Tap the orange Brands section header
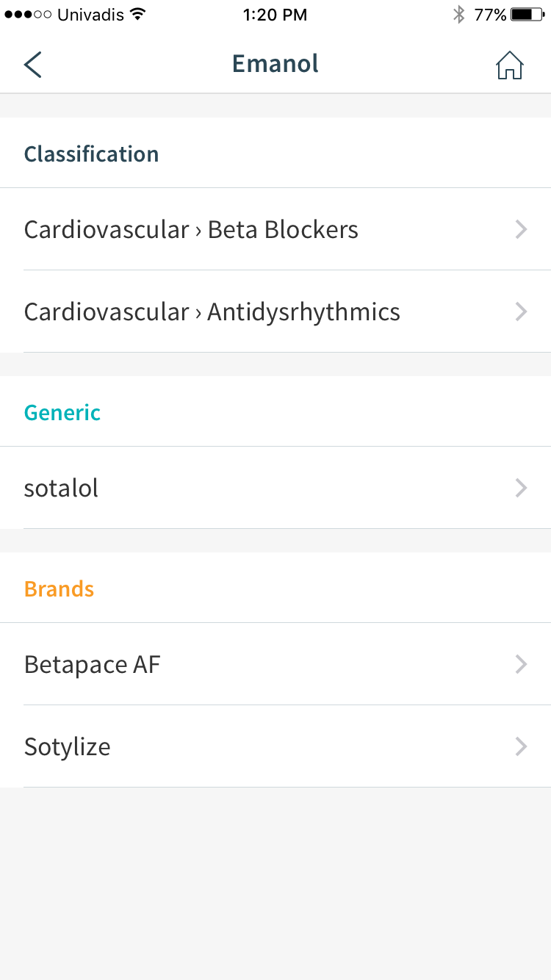 [59, 588]
